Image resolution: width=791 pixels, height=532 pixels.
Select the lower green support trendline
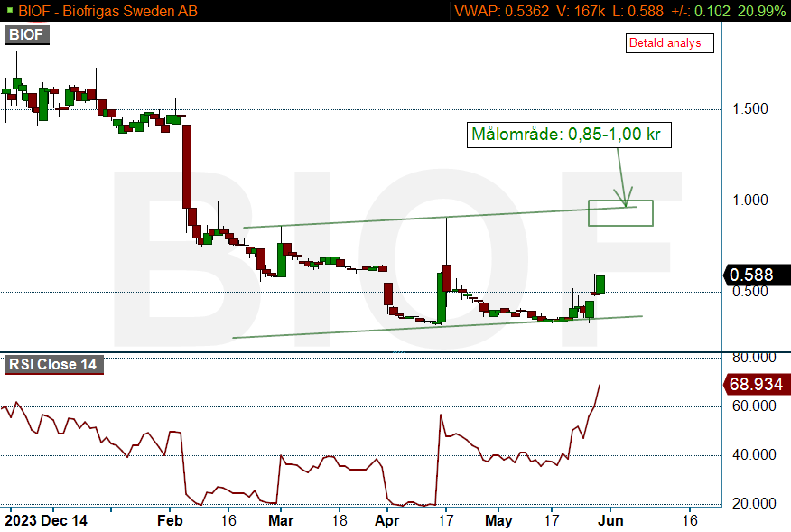click(x=437, y=327)
